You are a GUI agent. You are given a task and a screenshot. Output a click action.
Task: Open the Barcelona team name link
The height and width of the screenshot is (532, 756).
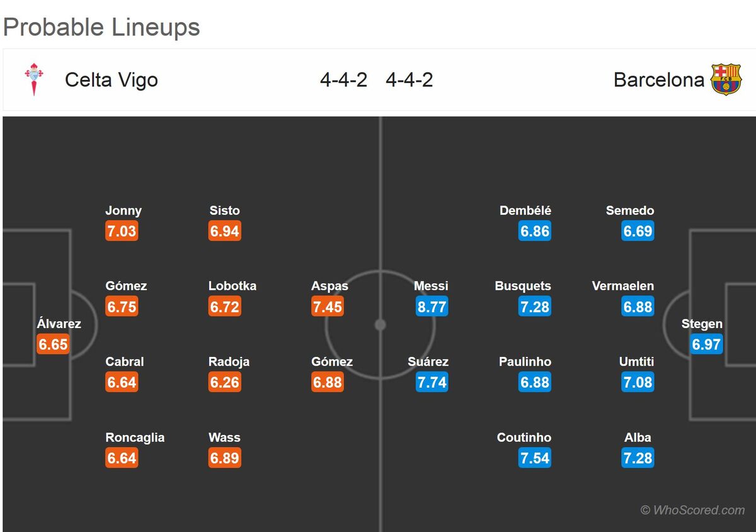tap(659, 80)
